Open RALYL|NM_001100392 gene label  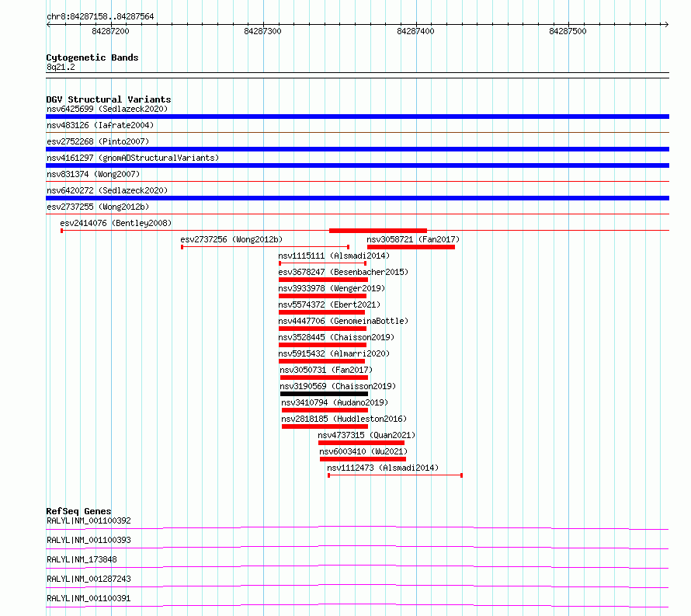(x=89, y=520)
